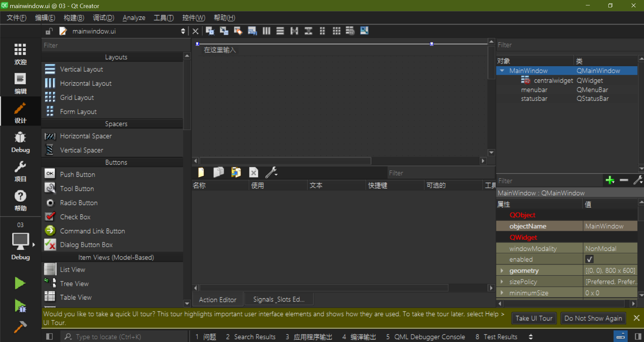Add dynamic property with green plus
Viewport: 644px width, 342px height.
coord(610,180)
